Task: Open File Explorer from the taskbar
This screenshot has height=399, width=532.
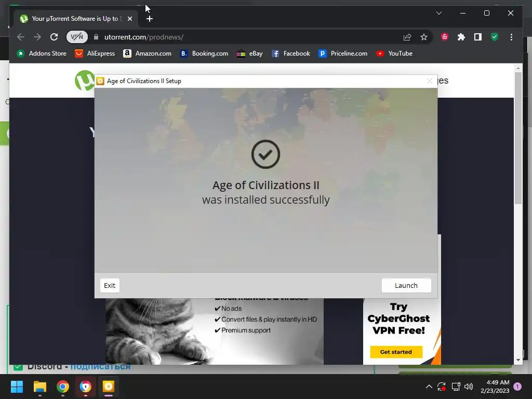Action: 39,387
